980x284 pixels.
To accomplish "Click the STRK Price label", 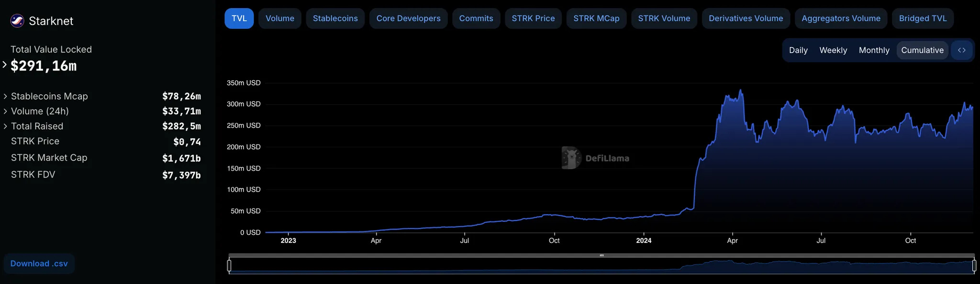I will [35, 141].
